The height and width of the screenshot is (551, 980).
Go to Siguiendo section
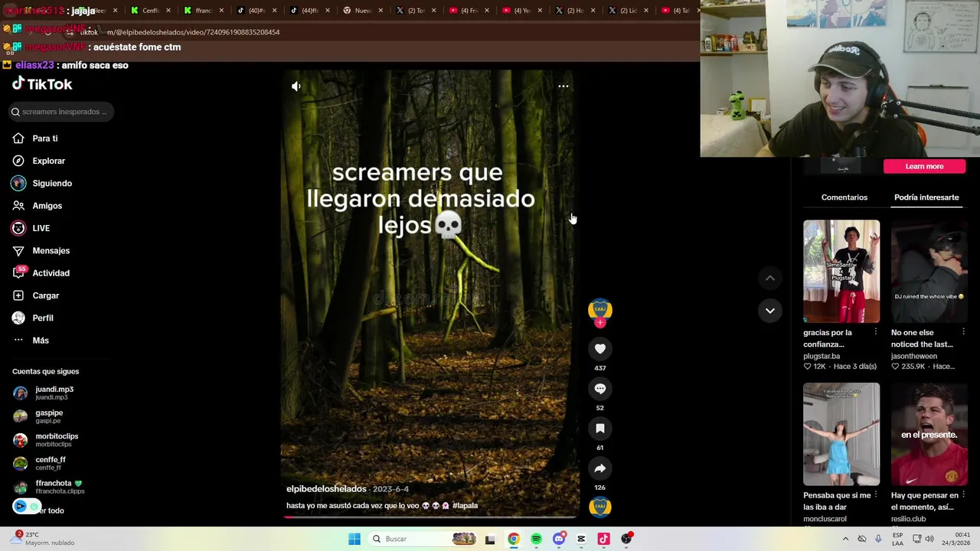(52, 184)
